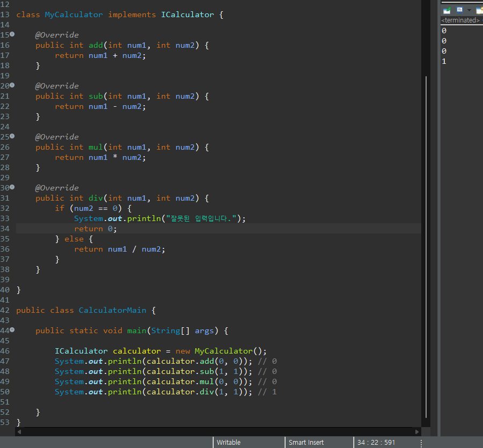
Task: Click calculator.div on line 50
Action: (180, 392)
